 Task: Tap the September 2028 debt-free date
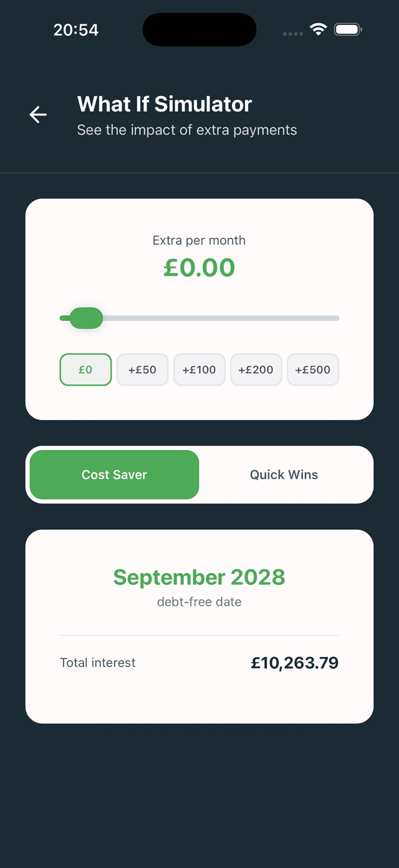point(199,577)
